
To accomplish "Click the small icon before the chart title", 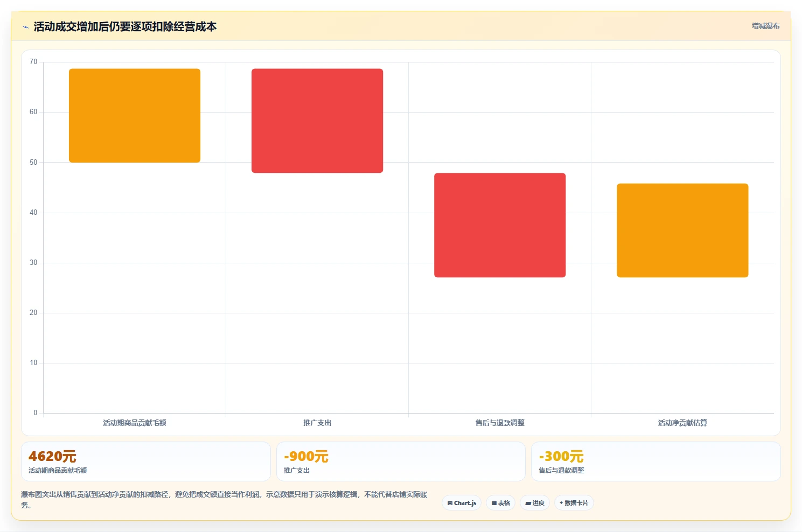I will click(x=25, y=27).
